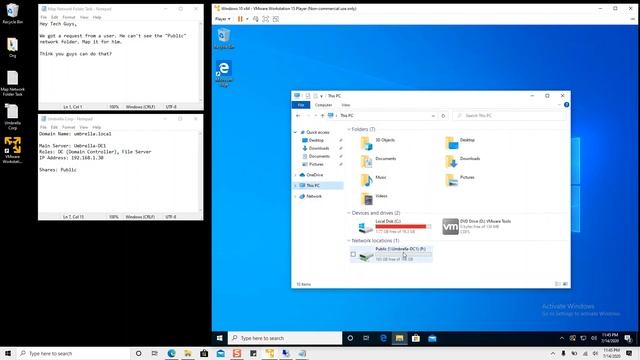Viewport: 640px width, 360px height.
Task: Switch to large icons view in Explorer status bar
Action: point(565,284)
